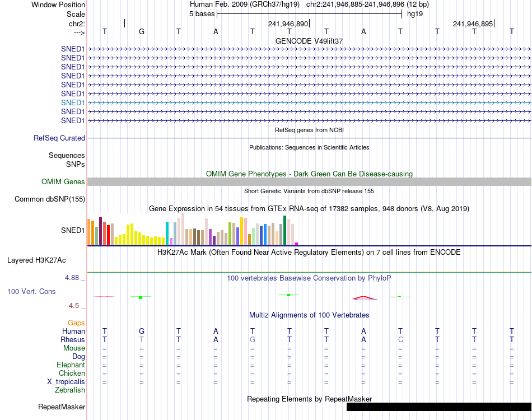This screenshot has width=532, height=420.
Task: Click the -4.5 conservation scale value
Action: pos(73,306)
